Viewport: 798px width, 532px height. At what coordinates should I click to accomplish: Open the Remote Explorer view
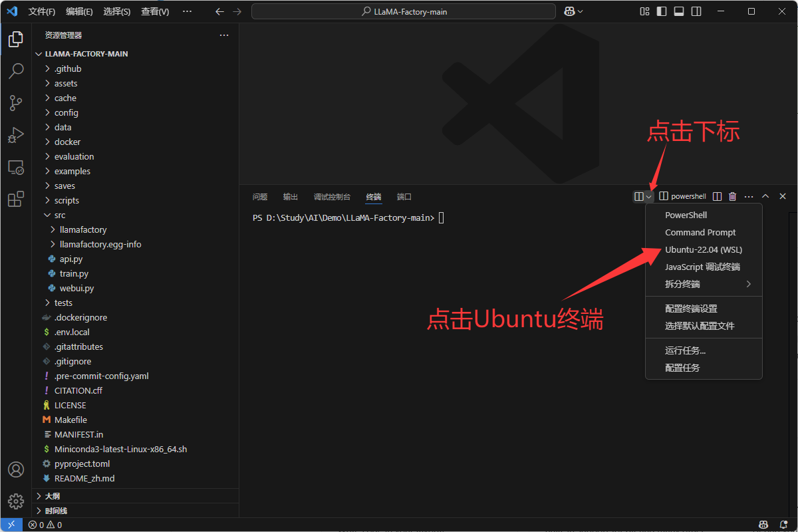(16, 167)
